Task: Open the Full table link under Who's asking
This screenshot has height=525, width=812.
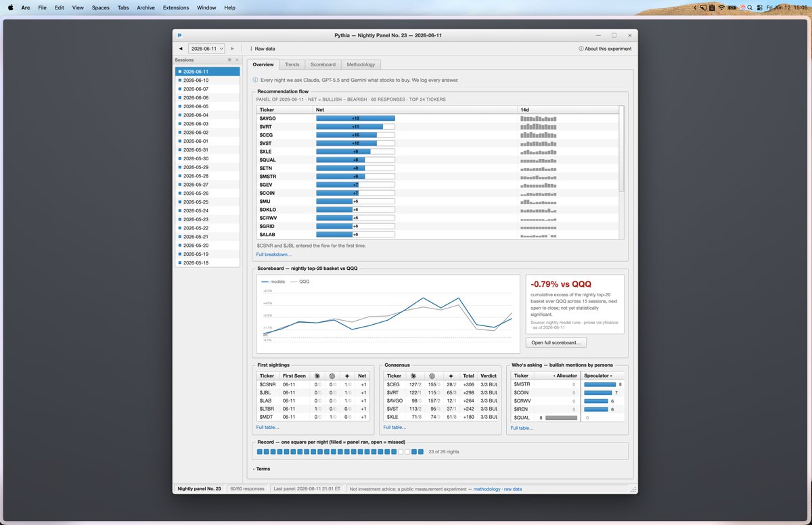Action: (522, 428)
